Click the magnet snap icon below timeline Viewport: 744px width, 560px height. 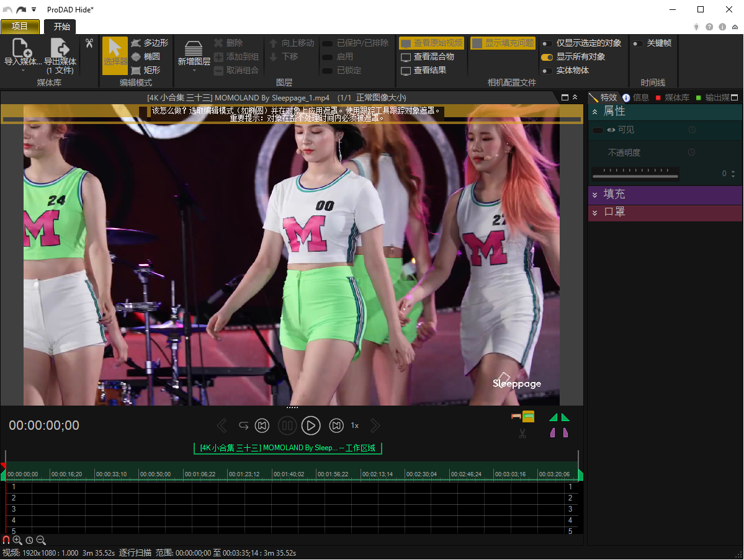coord(6,540)
